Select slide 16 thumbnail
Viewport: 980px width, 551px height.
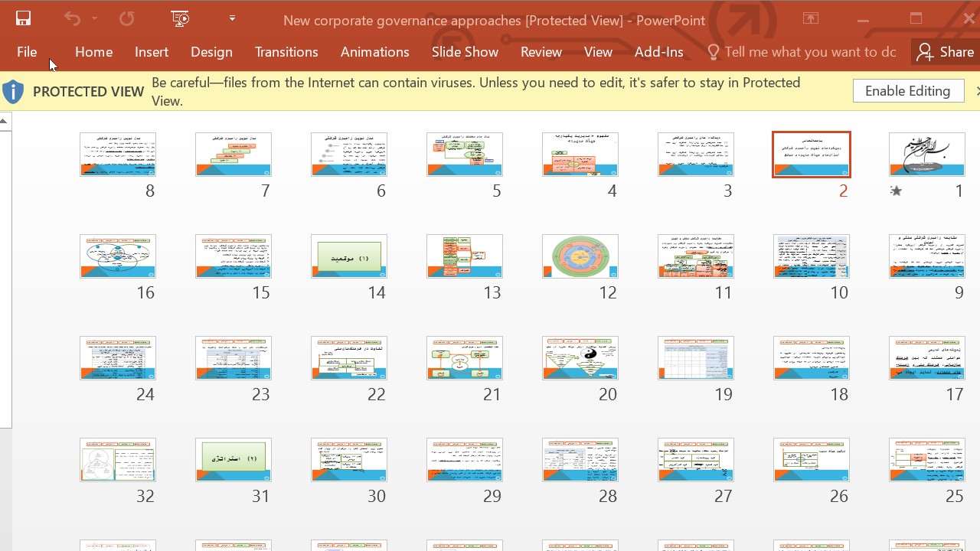tap(118, 256)
